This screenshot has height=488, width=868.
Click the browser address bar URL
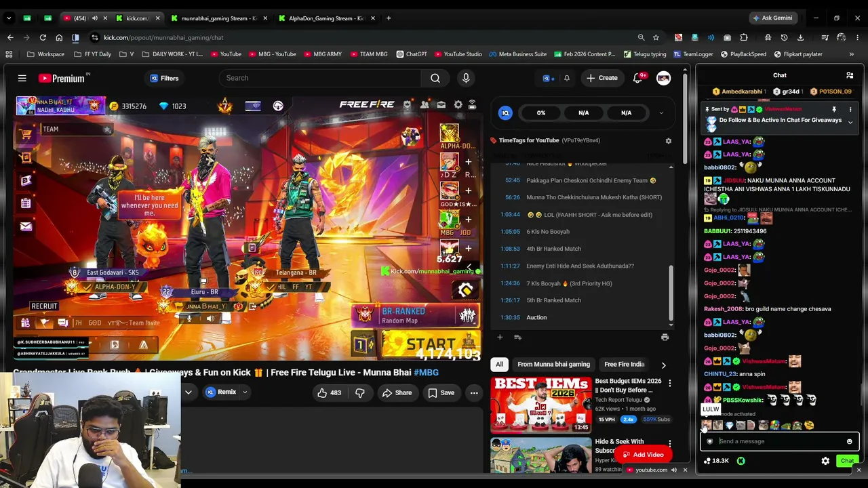click(163, 37)
